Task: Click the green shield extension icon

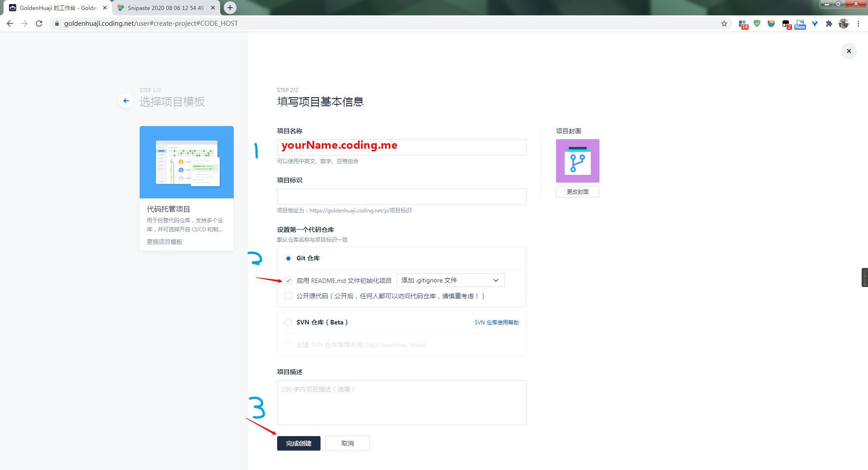Action: (757, 23)
